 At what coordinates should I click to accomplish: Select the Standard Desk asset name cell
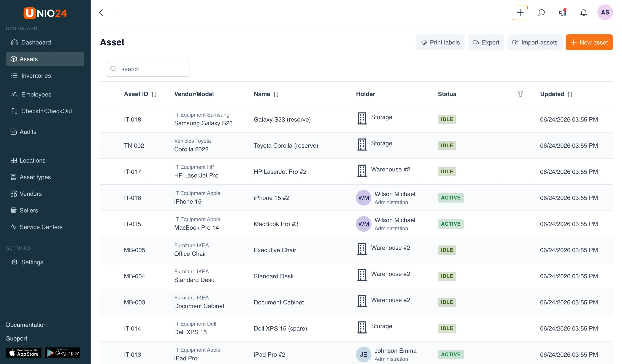(273, 276)
